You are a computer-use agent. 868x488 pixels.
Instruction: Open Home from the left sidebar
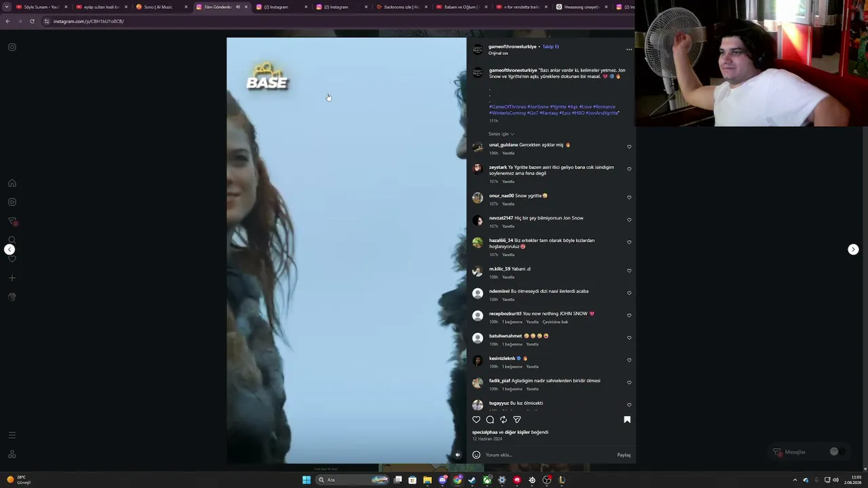(12, 183)
